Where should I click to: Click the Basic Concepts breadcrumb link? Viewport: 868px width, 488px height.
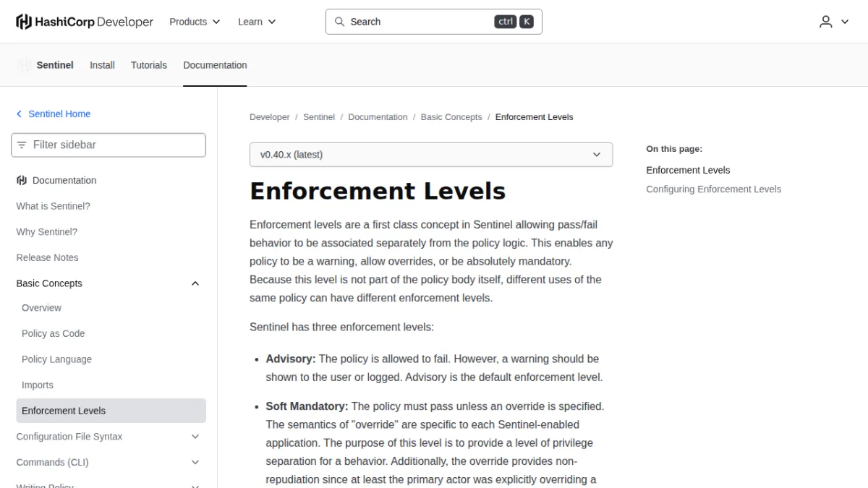(451, 117)
